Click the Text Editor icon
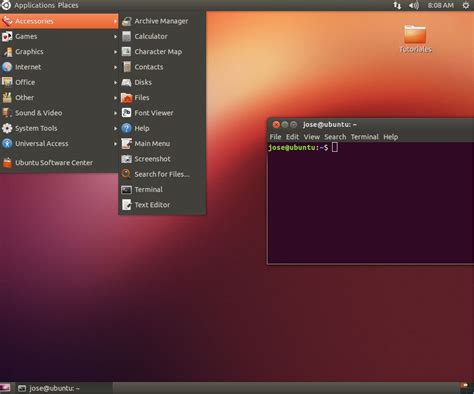Viewport: 474px width, 394px height. [126, 205]
